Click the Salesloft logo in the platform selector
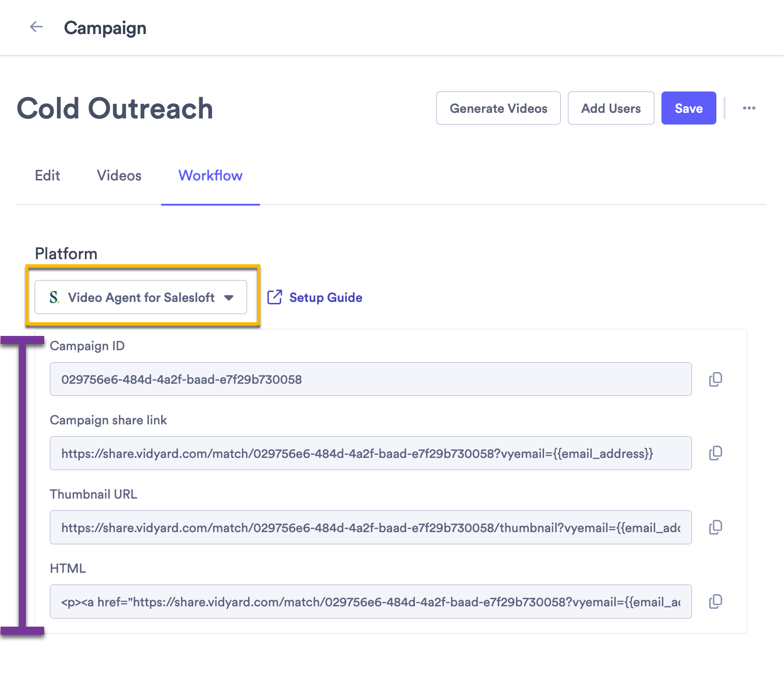784x679 pixels. pos(54,297)
